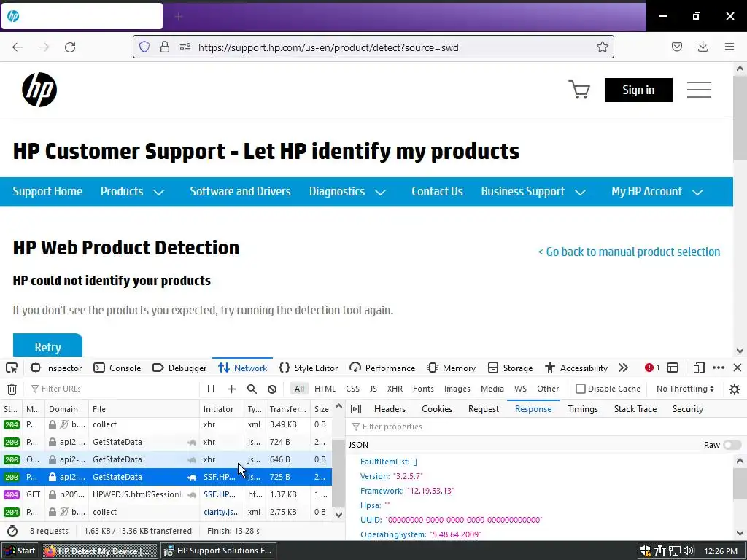This screenshot has width=747, height=560.
Task: Click the Retry button
Action: click(47, 346)
